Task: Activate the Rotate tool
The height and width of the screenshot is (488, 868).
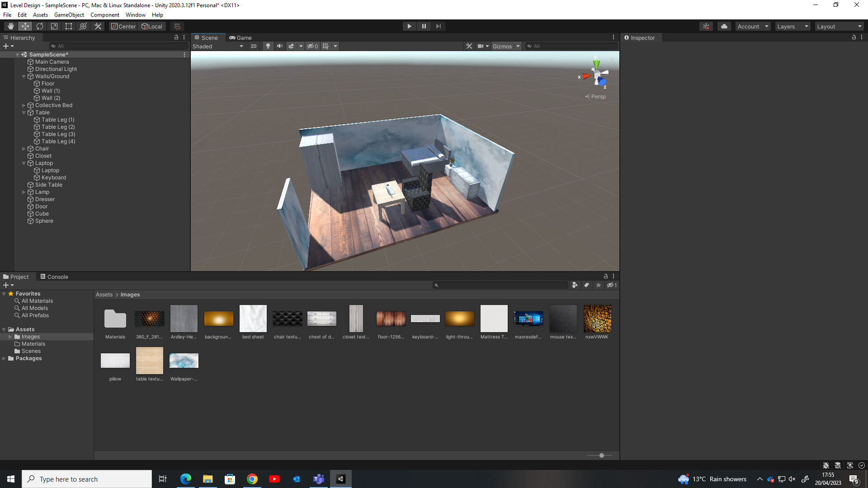Action: 40,26
